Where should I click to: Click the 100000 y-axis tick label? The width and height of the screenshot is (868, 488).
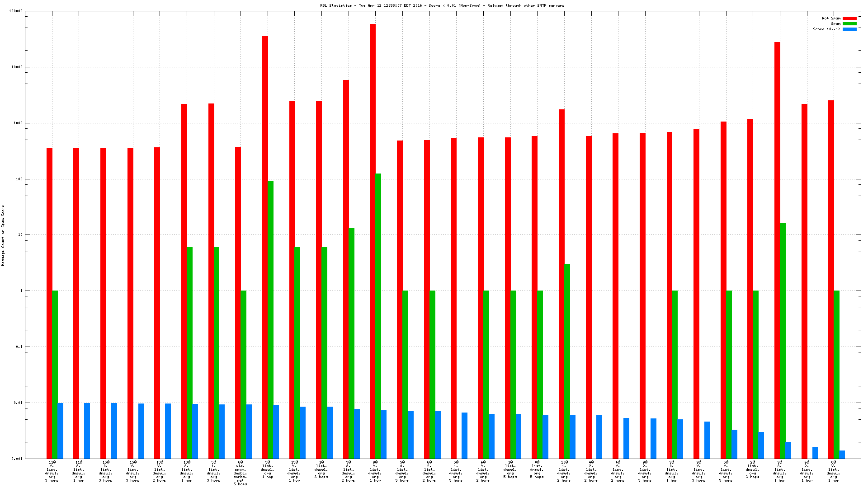pyautogui.click(x=15, y=11)
